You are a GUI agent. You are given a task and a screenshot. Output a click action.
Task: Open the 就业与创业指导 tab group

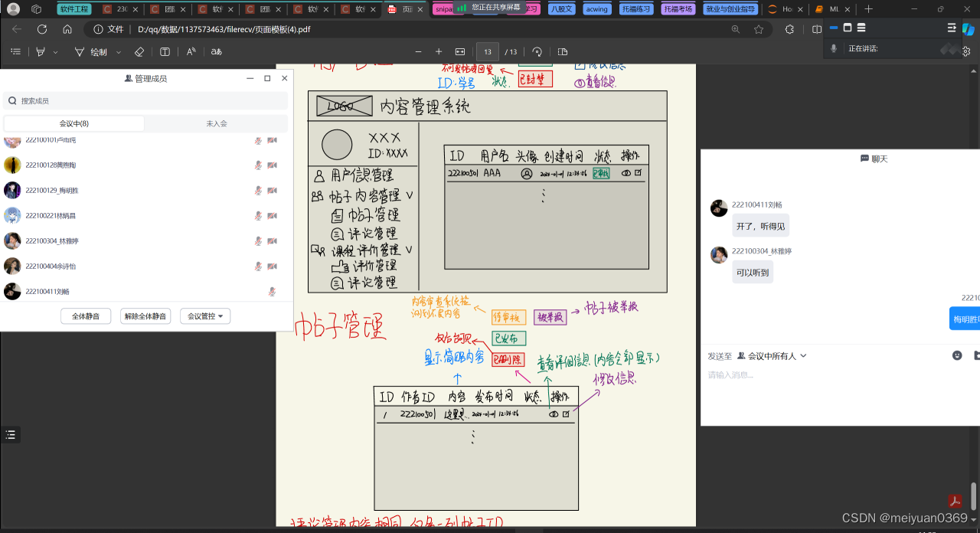click(730, 9)
